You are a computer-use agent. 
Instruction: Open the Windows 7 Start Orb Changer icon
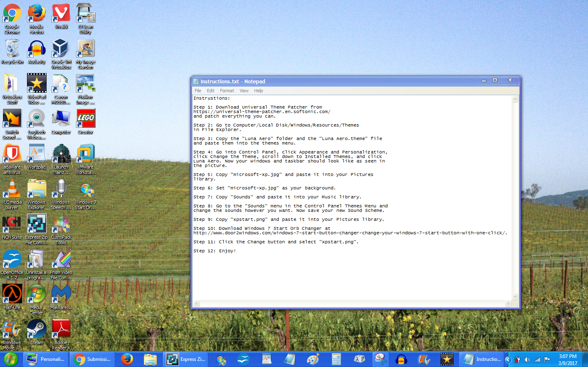pyautogui.click(x=85, y=194)
